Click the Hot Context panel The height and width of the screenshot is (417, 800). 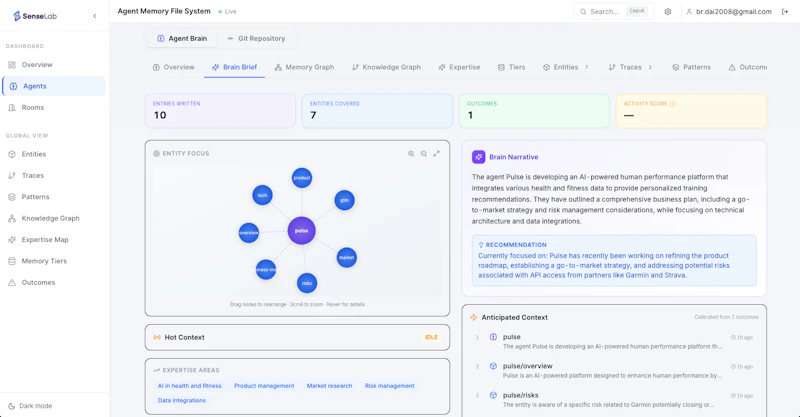[297, 337]
